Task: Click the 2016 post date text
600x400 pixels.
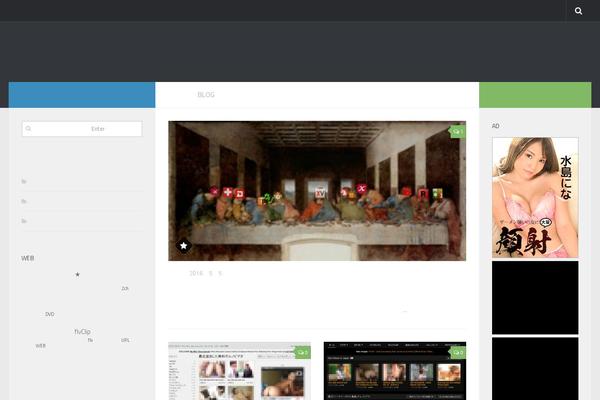Action: click(205, 273)
